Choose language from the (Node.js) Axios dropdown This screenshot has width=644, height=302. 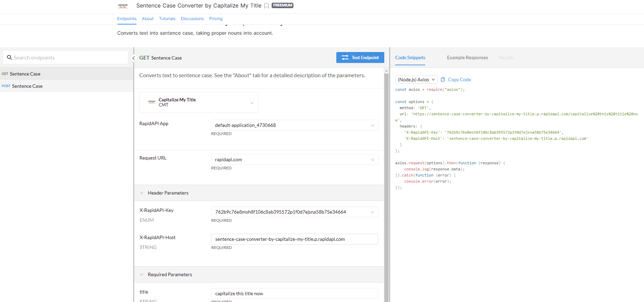416,80
